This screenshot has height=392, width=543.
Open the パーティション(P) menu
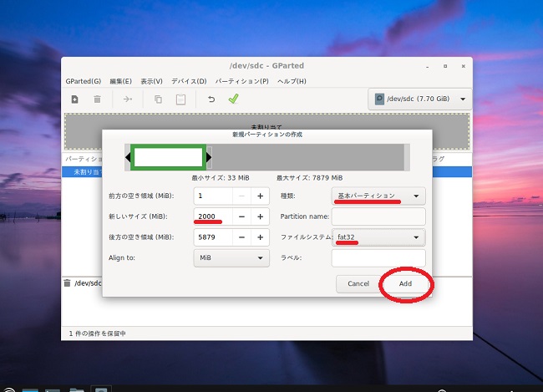point(241,81)
